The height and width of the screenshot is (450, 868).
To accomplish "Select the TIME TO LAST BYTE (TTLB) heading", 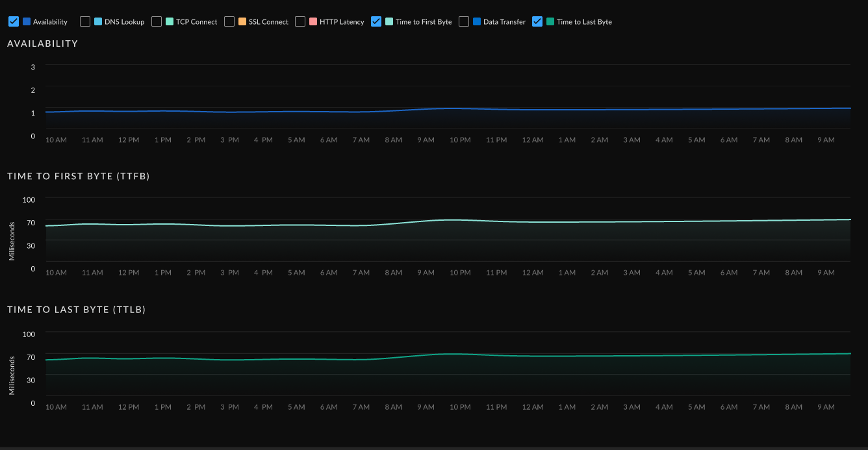I will click(x=77, y=310).
